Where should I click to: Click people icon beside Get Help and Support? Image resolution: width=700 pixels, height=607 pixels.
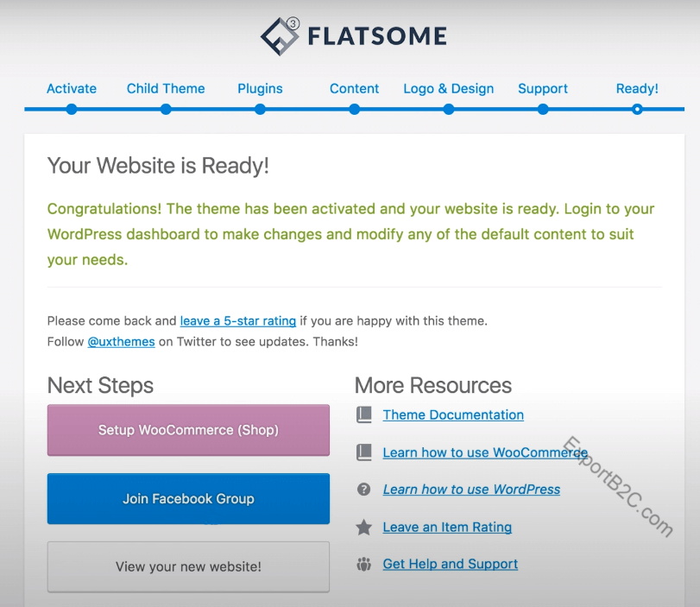(364, 564)
